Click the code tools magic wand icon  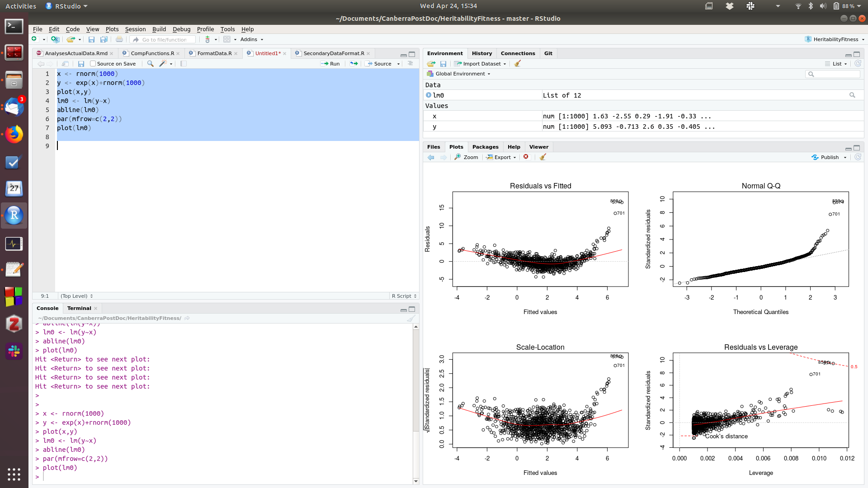[x=163, y=64]
